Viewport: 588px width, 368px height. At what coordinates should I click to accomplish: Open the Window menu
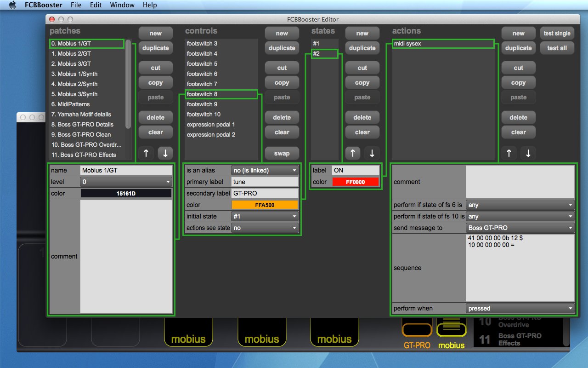coord(122,5)
